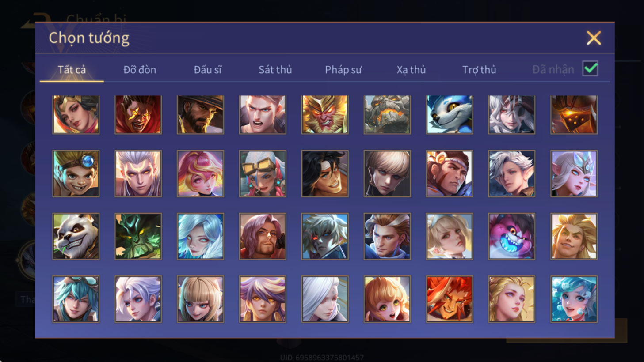Select the goblin boy with blue gem headband
644x362 pixels.
76,173
